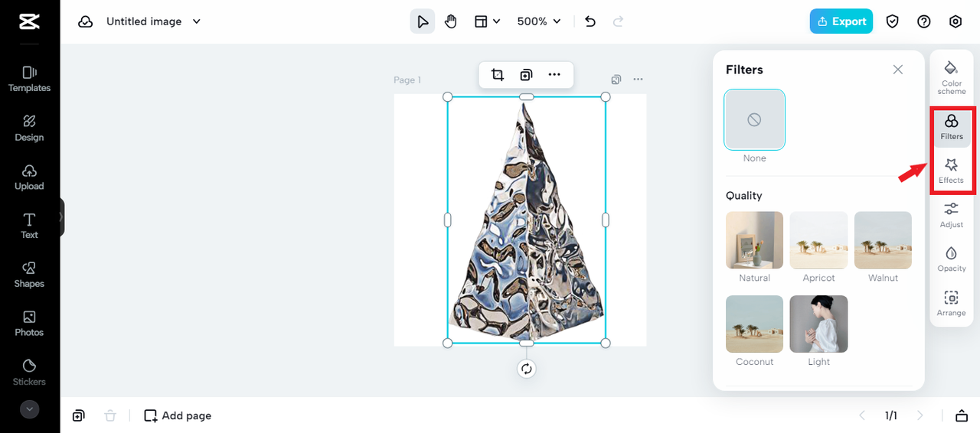Apply the Walnut filter
The width and height of the screenshot is (980, 433).
[883, 240]
